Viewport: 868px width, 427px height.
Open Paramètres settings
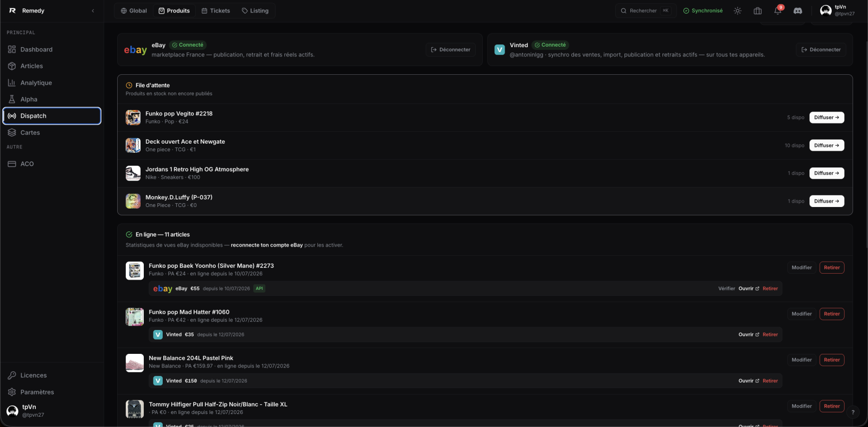pyautogui.click(x=52, y=392)
